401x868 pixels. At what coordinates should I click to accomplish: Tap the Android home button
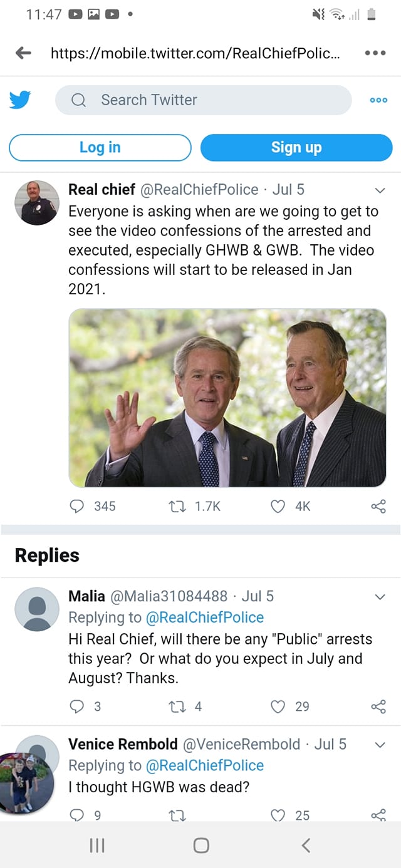click(201, 845)
